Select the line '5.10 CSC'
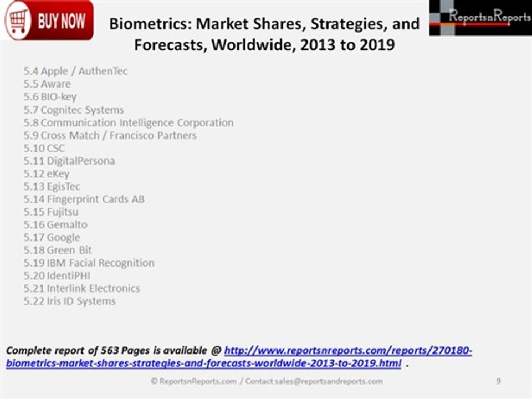 pos(44,149)
